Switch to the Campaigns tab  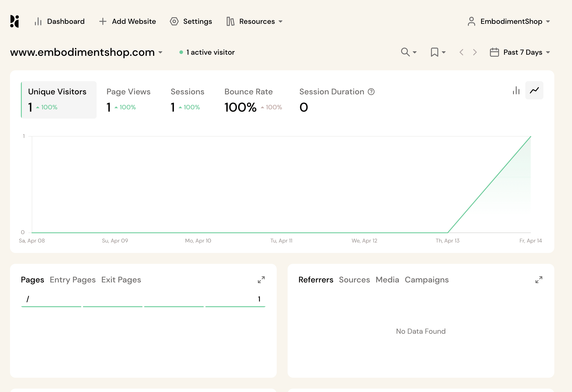(427, 280)
